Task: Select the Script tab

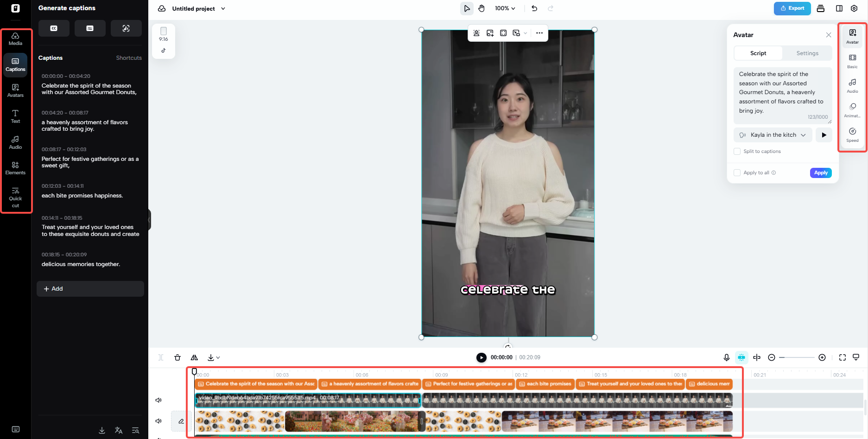Action: click(758, 53)
